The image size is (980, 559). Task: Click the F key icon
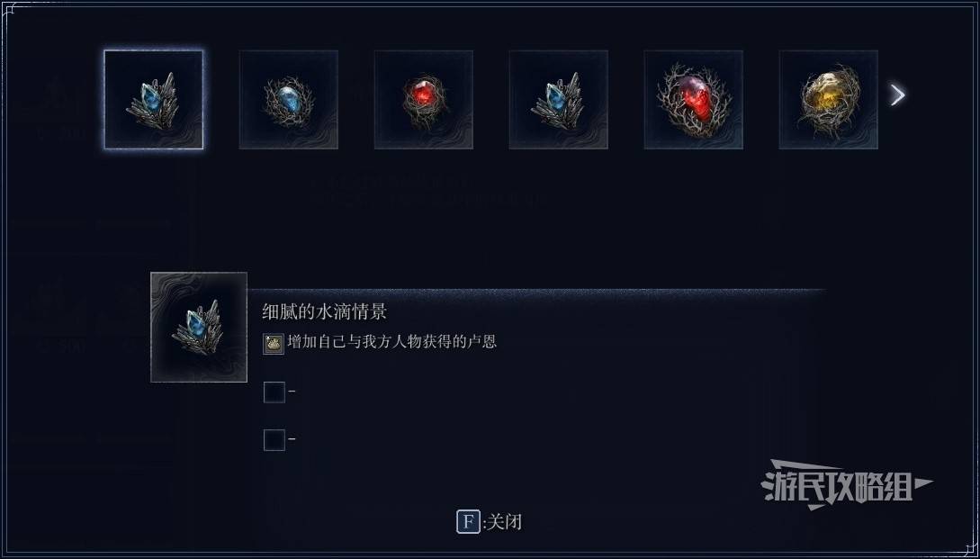coord(467,521)
